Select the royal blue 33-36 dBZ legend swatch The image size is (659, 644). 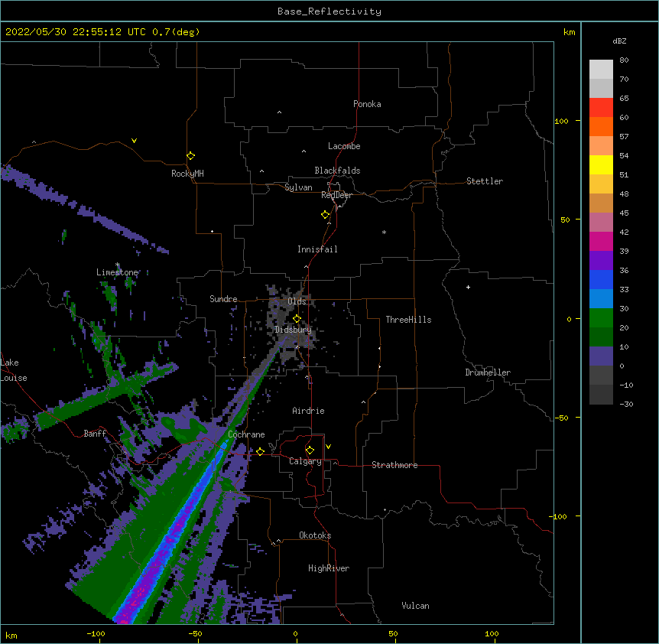[601, 279]
